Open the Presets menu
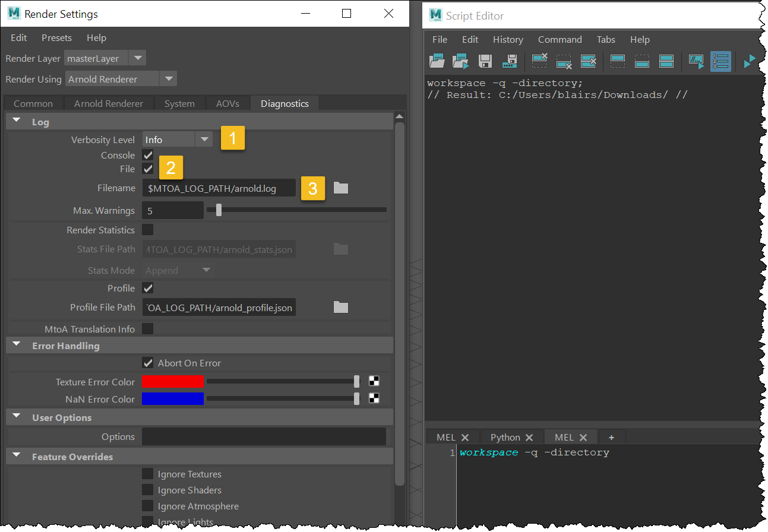768x532 pixels. tap(56, 37)
